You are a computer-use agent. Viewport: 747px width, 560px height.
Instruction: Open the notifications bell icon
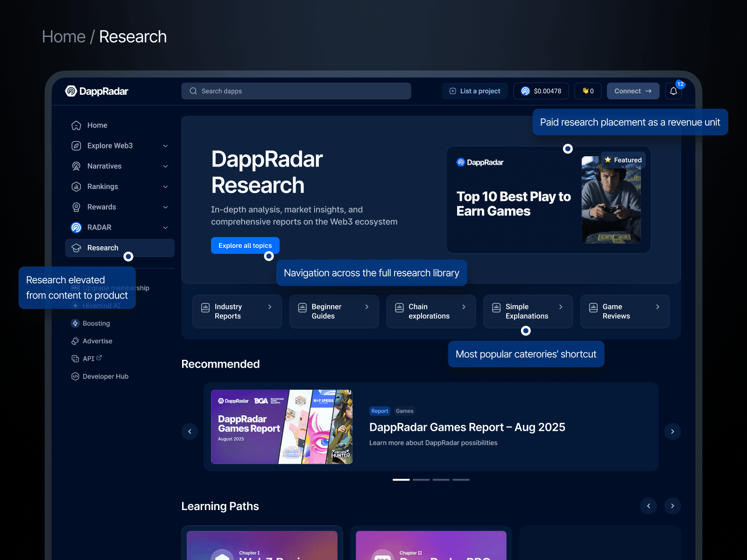click(x=673, y=91)
